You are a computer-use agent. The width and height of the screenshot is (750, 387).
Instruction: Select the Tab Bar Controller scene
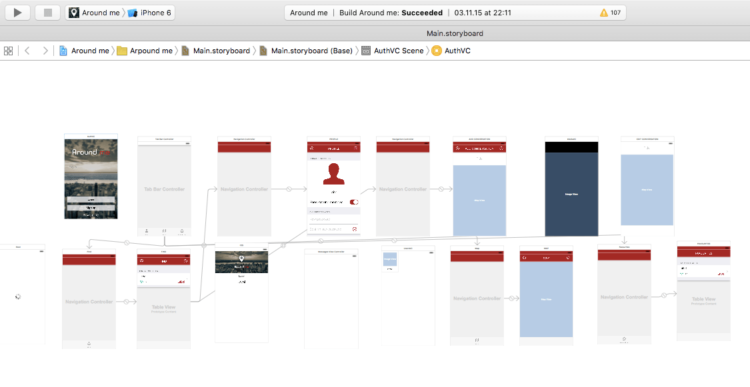pyautogui.click(x=164, y=186)
